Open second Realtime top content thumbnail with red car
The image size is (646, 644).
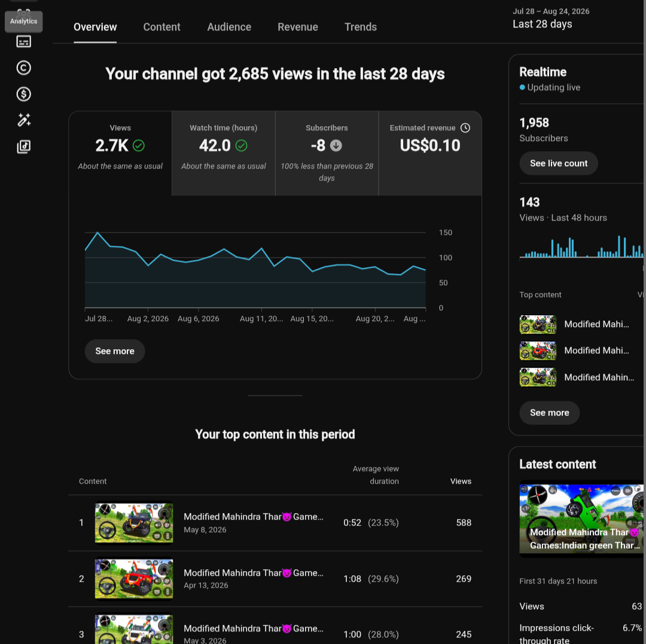(538, 351)
